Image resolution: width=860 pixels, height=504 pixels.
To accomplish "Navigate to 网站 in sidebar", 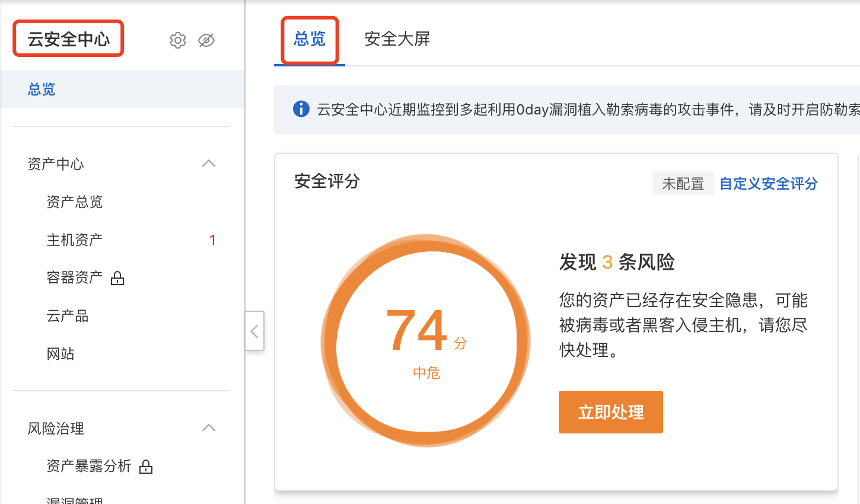I will (60, 354).
